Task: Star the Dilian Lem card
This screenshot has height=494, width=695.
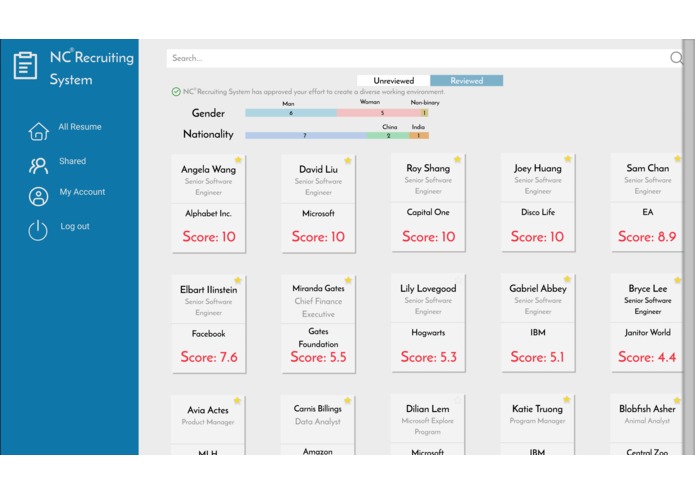Action: 457,401
